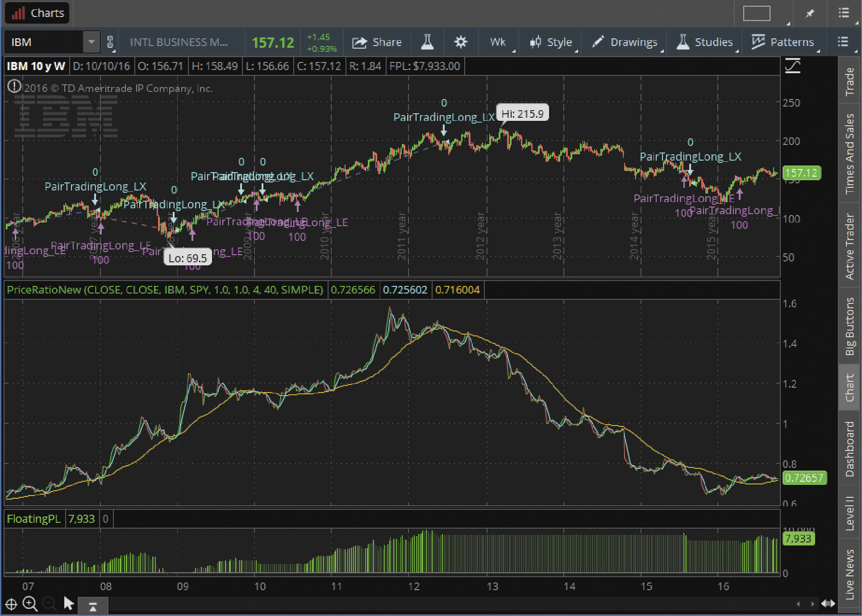Click the Share button
Screen dimensions: 862x616
click(377, 42)
